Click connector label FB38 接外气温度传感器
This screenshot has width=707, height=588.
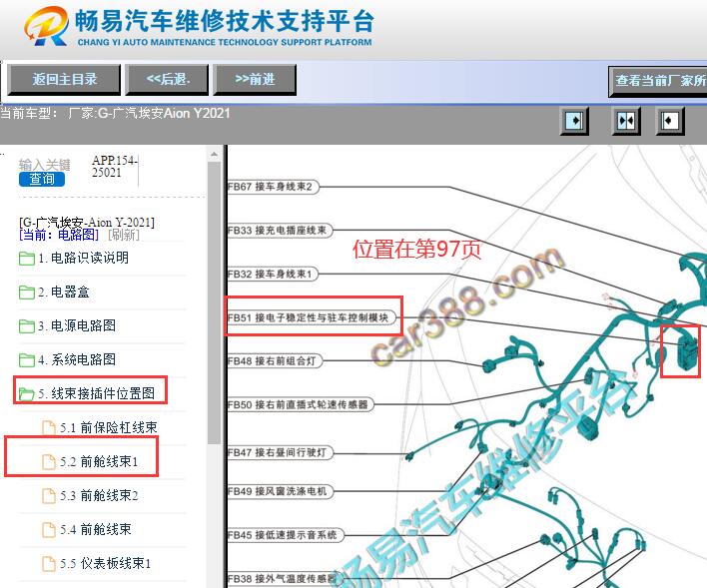coord(283,579)
